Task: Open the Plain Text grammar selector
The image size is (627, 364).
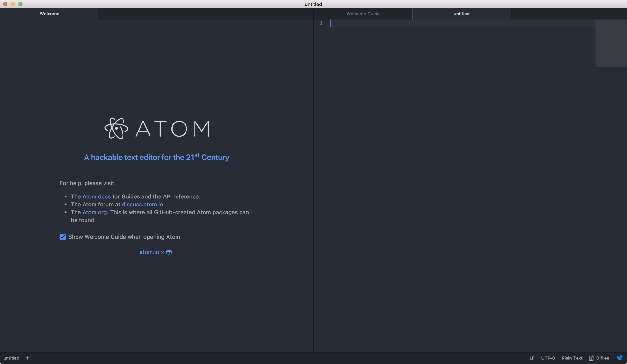Action: point(572,358)
